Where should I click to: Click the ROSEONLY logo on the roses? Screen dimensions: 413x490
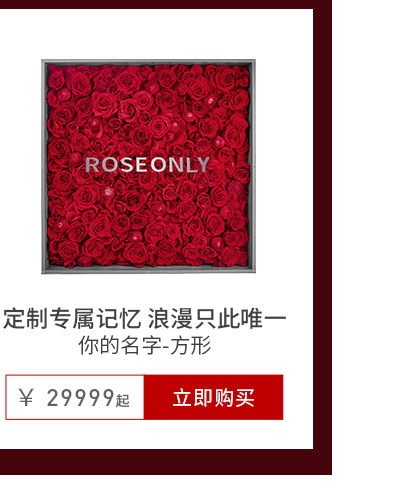tap(147, 164)
